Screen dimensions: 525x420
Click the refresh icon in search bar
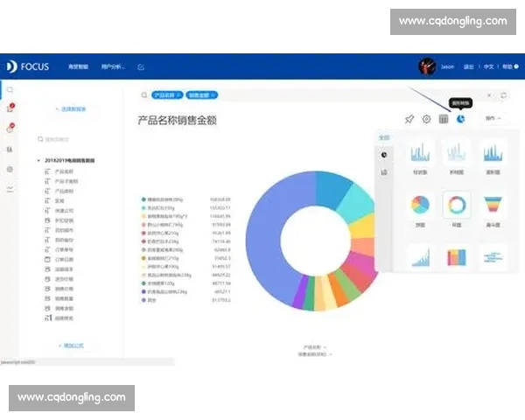click(x=503, y=94)
